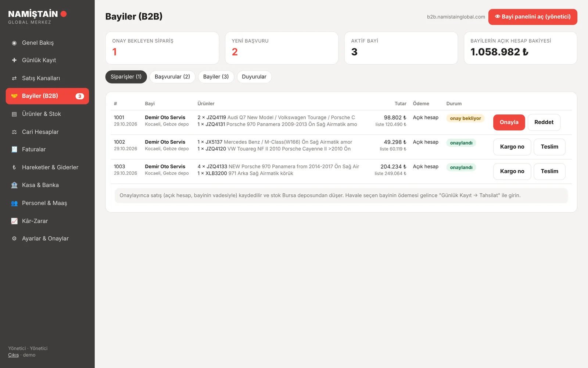Screen dimensions: 588x368
Task: Open the Bayiler (3) tab
Action: [x=216, y=77]
